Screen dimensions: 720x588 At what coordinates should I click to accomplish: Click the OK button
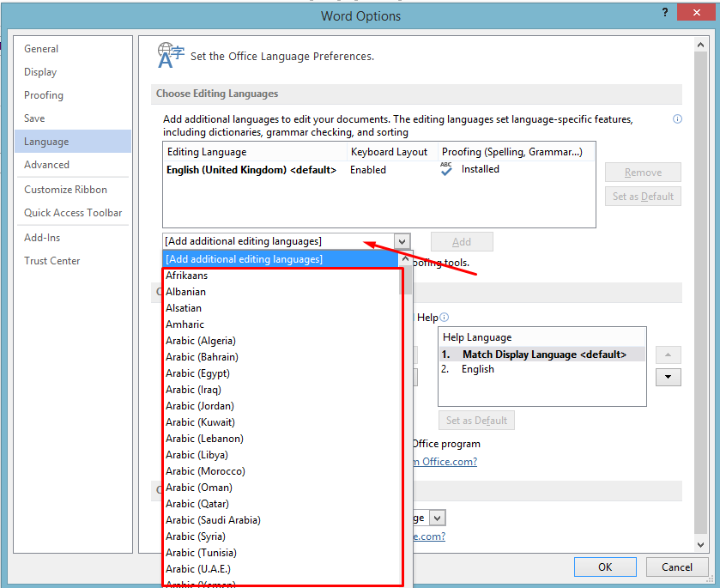click(x=605, y=567)
